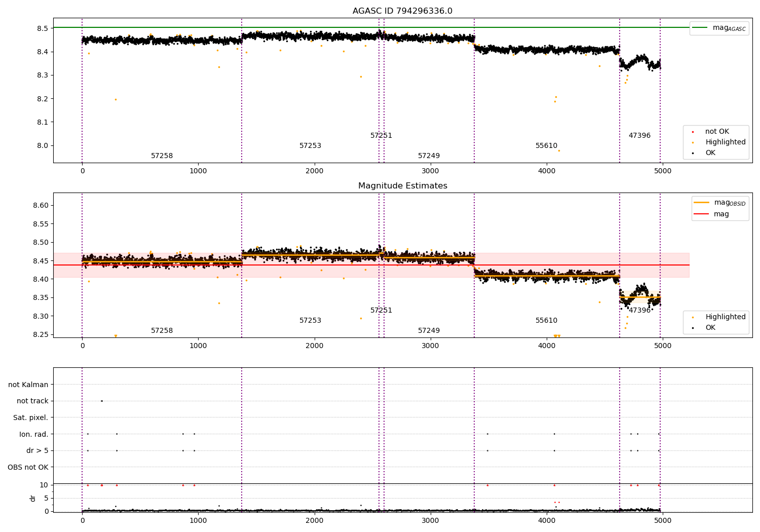Click the 8.25 y-tick in middle plot
This screenshot has width=760, height=532.
(41, 335)
